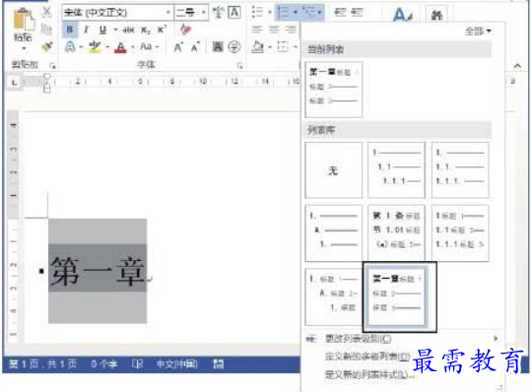Toggle Italic formatting
The height and width of the screenshot is (392, 532).
86,30
